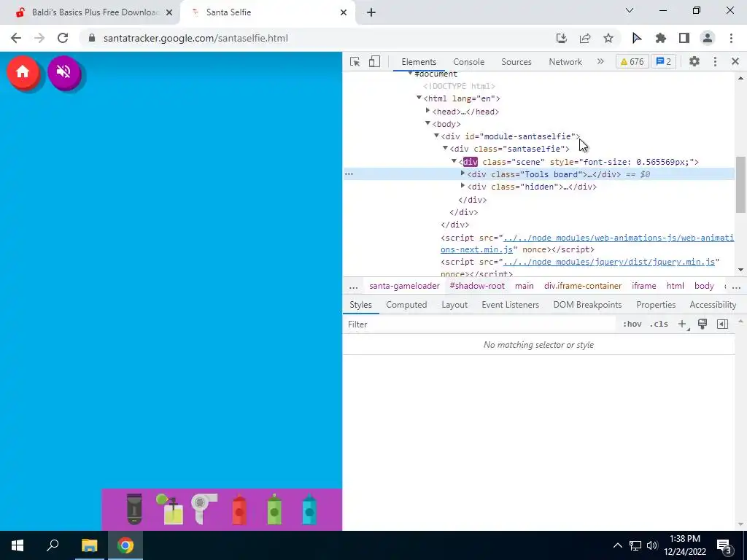The width and height of the screenshot is (747, 560).
Task: Select iframe breadcrumb item
Action: tap(643, 286)
